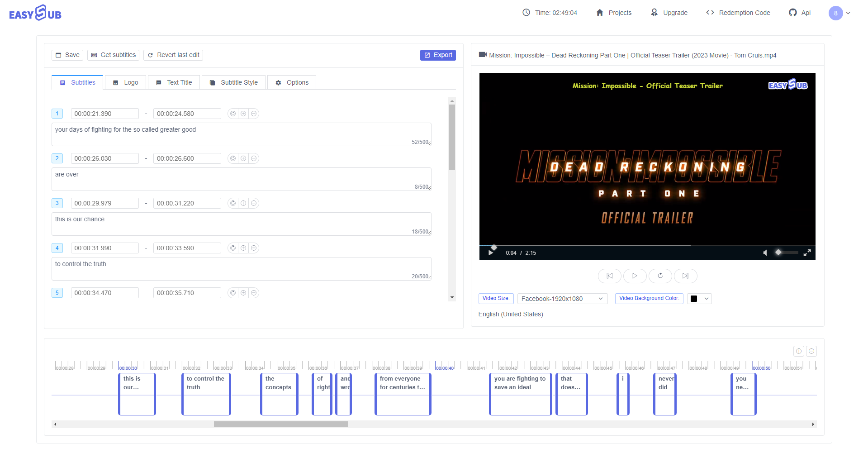The height and width of the screenshot is (472, 868).
Task: Play the video from the player control bar
Action: coord(491,253)
